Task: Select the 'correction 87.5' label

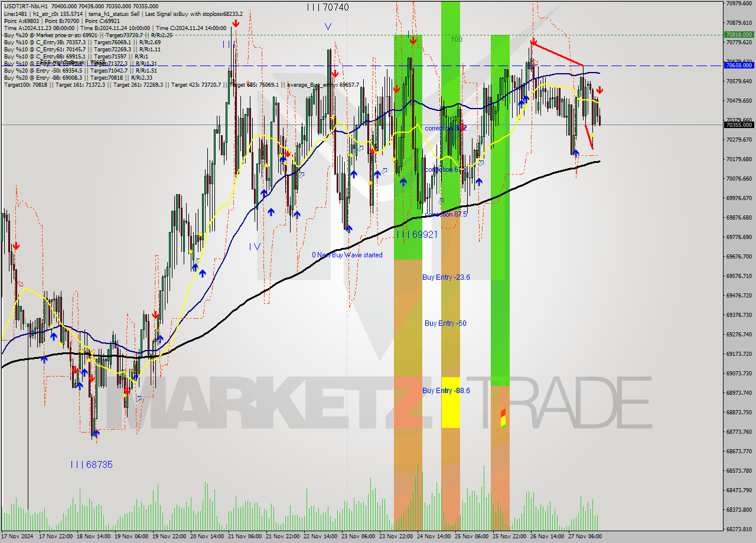Action: [x=446, y=214]
